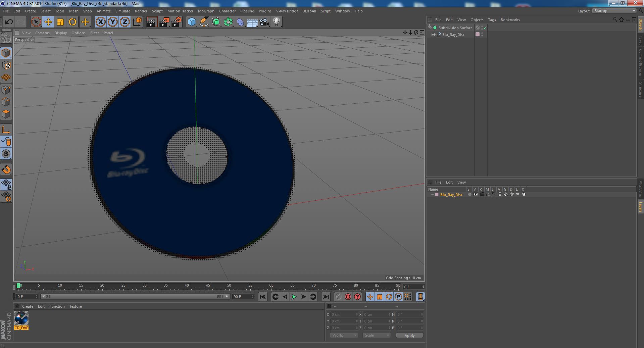Open the Content Browser side tab
Screen dimensions: 644x348
tap(640, 62)
